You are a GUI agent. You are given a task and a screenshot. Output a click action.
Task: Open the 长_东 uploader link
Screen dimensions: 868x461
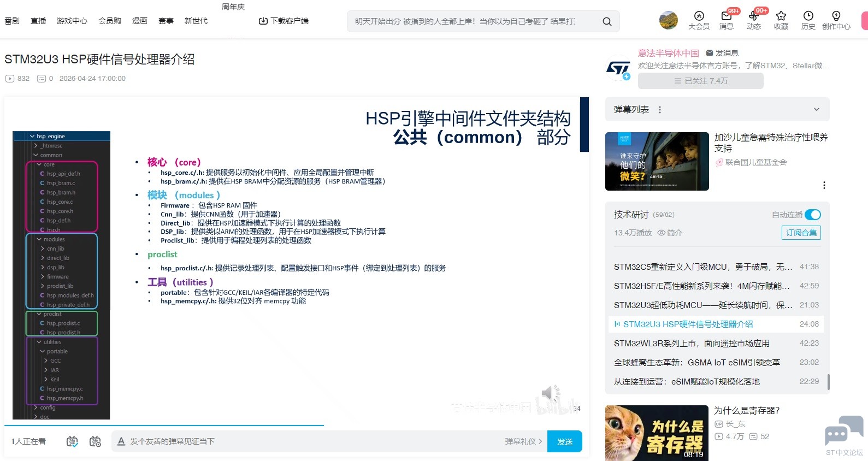[735, 424]
